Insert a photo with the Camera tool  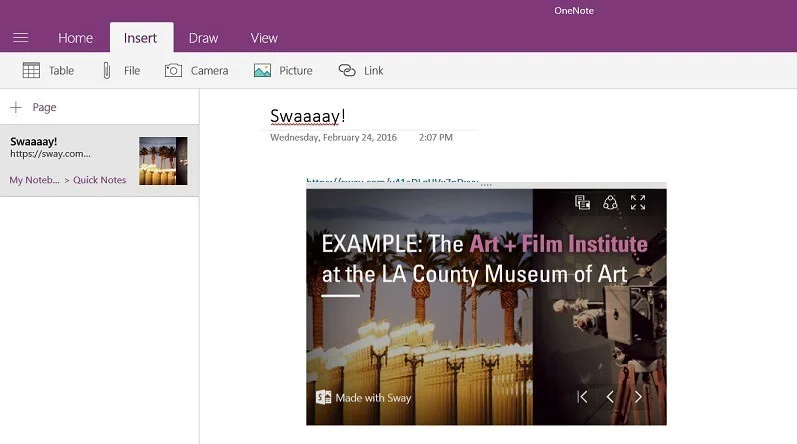(196, 71)
